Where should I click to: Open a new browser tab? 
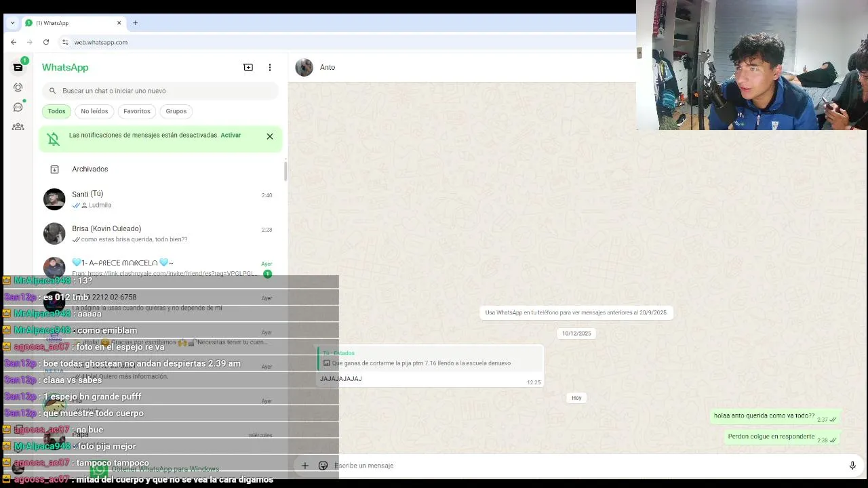135,23
